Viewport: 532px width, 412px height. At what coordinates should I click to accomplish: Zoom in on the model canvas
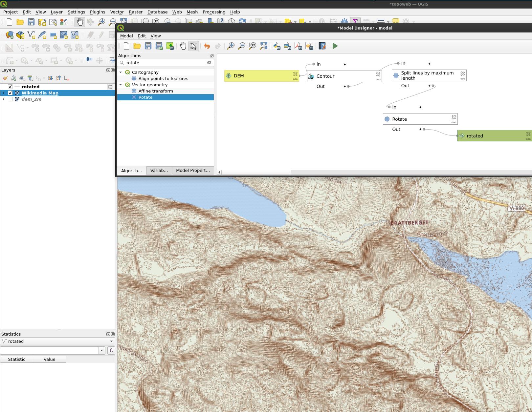[x=231, y=46]
